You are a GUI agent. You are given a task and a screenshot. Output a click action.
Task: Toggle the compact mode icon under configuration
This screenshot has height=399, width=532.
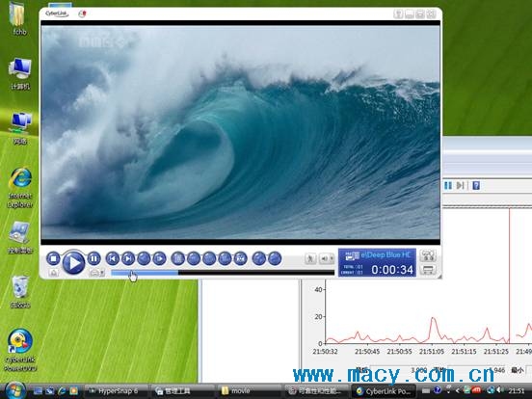(428, 270)
